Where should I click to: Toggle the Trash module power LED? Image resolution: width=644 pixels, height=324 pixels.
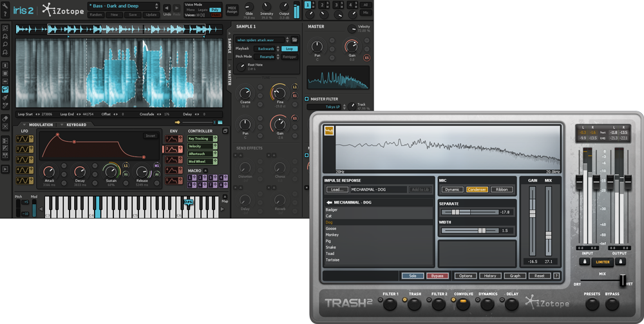click(404, 300)
